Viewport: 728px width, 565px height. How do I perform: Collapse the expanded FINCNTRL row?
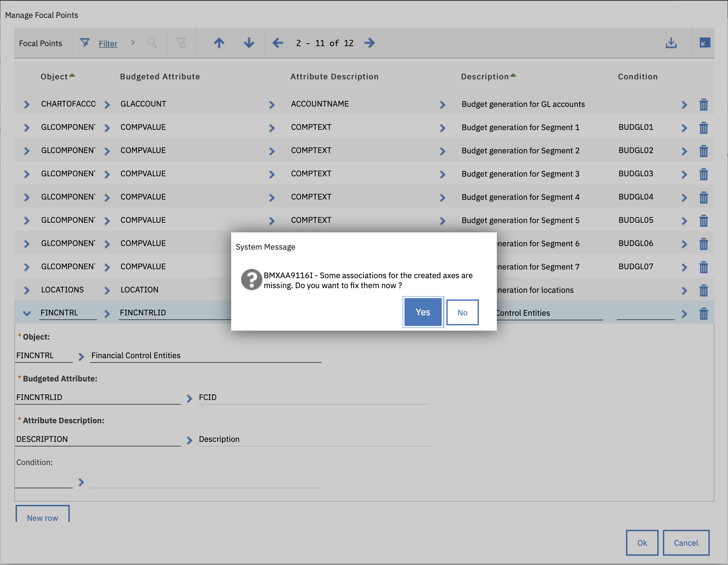(26, 312)
